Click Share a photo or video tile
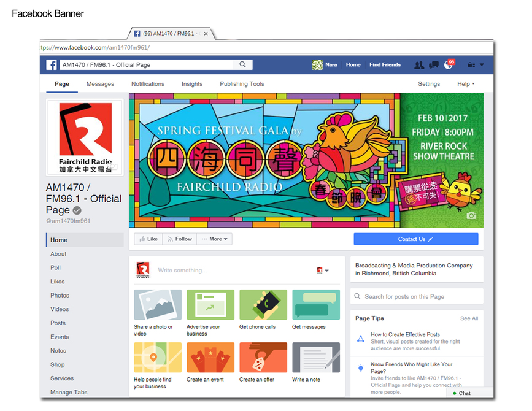 (x=158, y=312)
